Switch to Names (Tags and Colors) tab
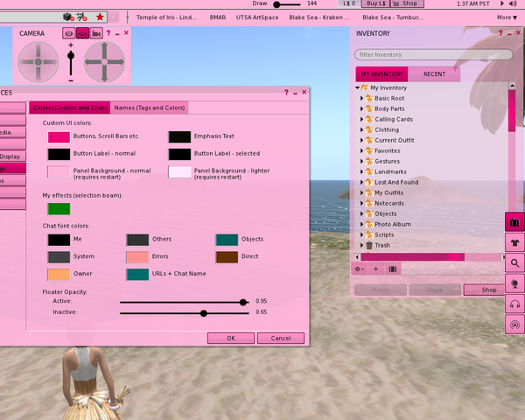Viewport: 525px width, 420px height. [x=150, y=108]
